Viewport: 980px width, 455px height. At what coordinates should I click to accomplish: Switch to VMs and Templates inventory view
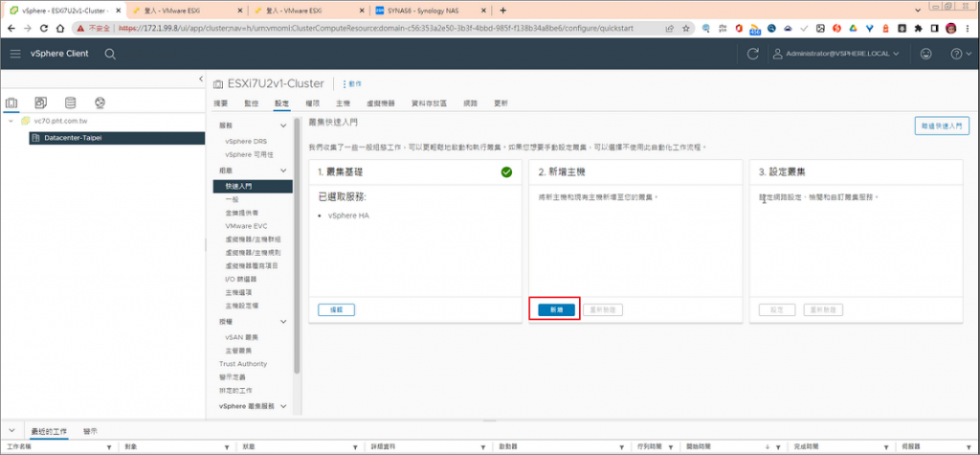40,102
